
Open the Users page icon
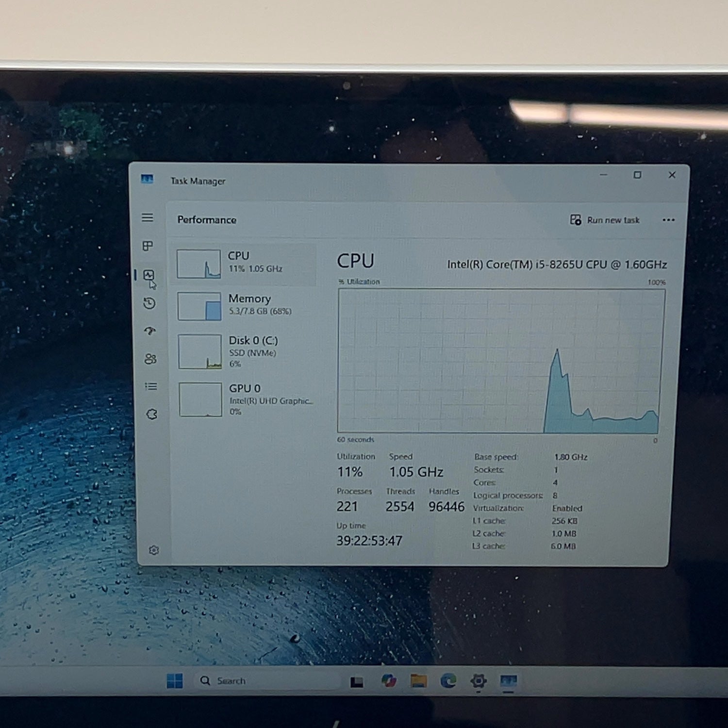150,359
